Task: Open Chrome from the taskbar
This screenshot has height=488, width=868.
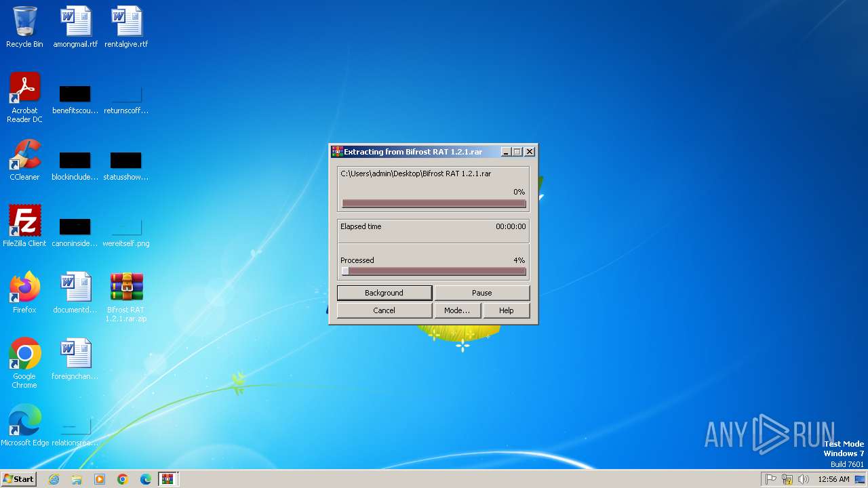Action: 123,479
